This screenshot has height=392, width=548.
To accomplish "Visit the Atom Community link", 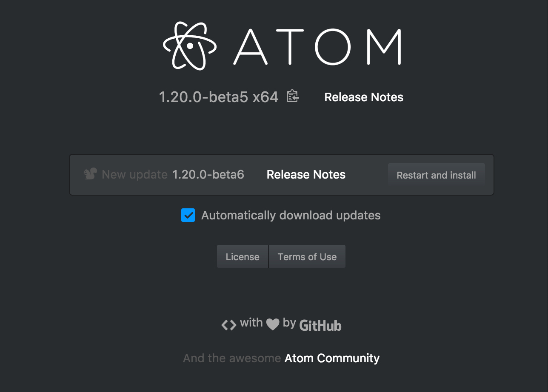I will (x=331, y=358).
